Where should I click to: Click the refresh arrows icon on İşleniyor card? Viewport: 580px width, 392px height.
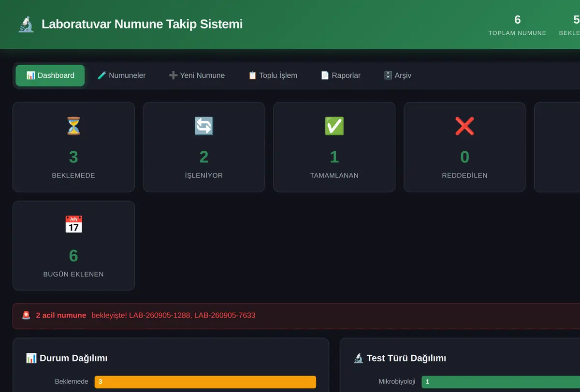pos(204,126)
